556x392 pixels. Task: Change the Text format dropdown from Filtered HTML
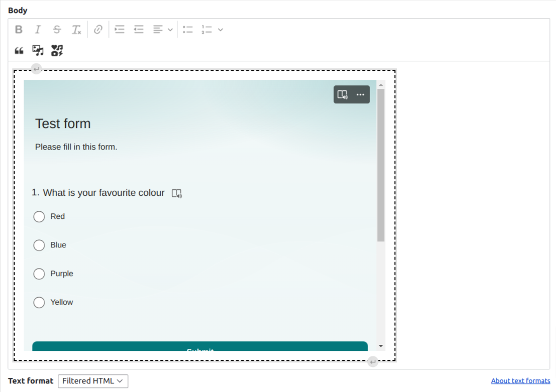coord(93,381)
